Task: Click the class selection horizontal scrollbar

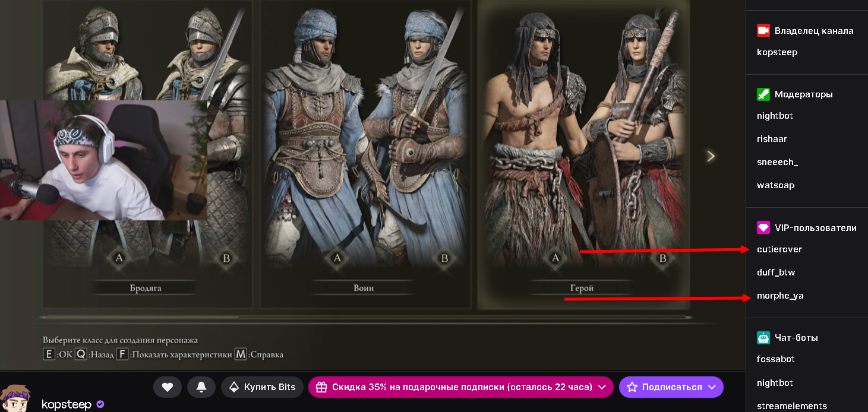Action: (x=365, y=318)
